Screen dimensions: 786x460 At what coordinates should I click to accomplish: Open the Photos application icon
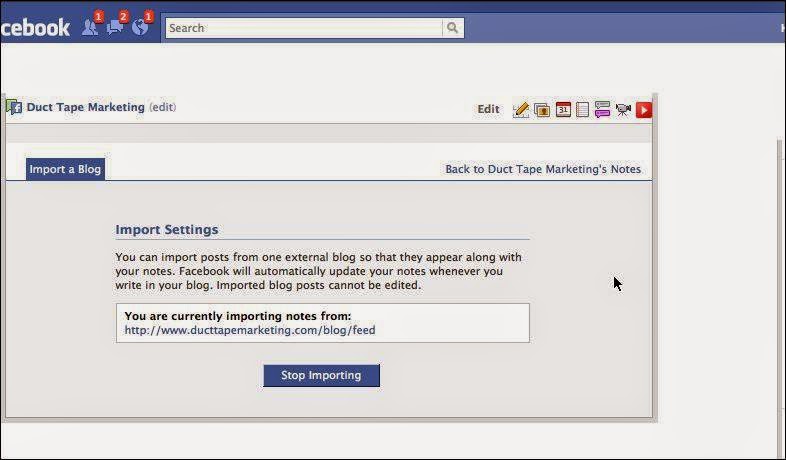coord(542,110)
